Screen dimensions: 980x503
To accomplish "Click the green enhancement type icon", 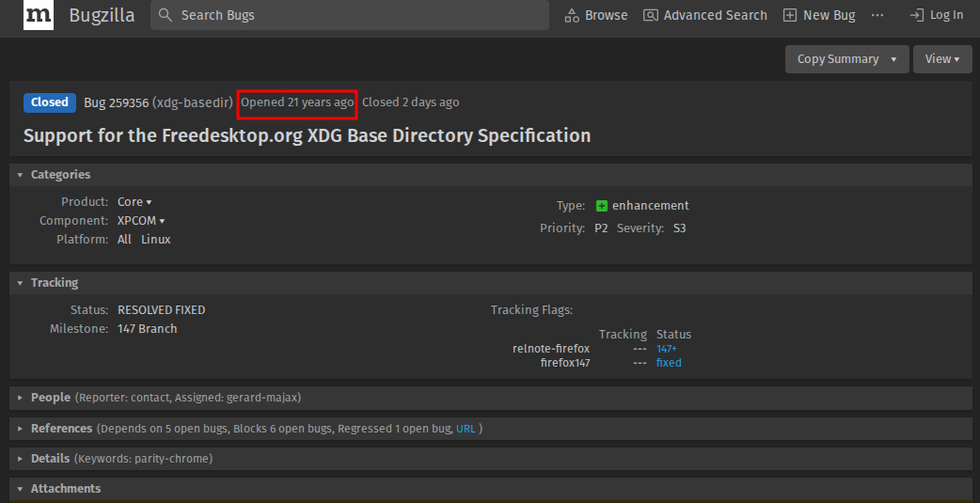I will 602,206.
